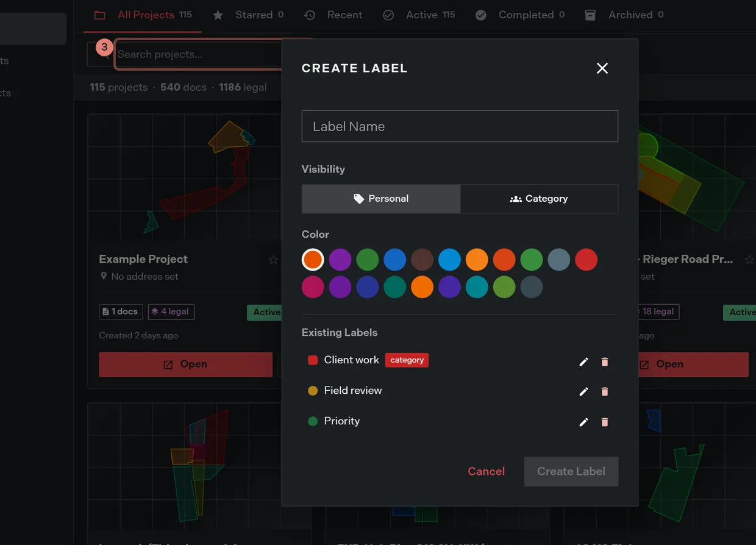This screenshot has width=756, height=545.
Task: Pick the brown color swatch
Action: tap(422, 260)
